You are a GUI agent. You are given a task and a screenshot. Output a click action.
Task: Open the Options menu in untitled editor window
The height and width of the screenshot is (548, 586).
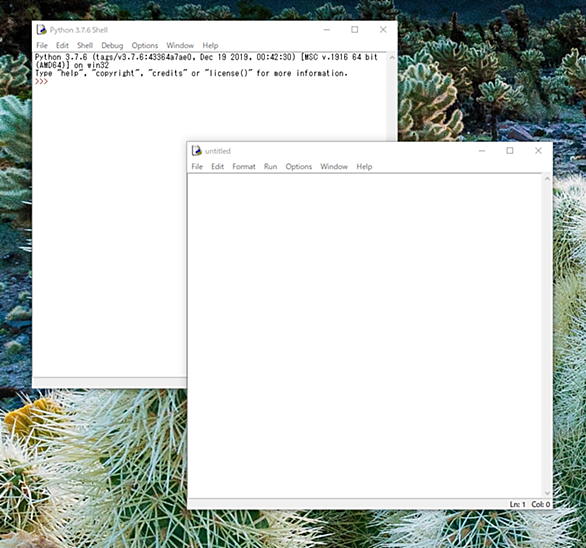tap(299, 167)
